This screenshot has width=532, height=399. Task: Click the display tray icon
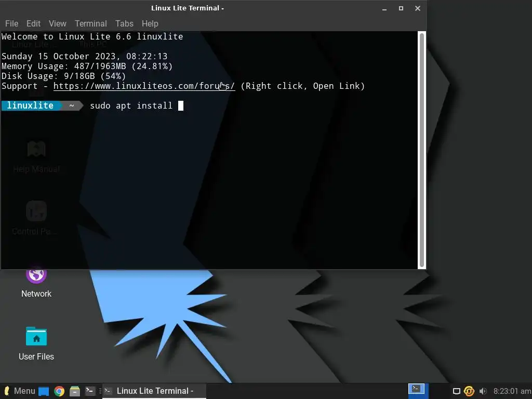point(457,391)
